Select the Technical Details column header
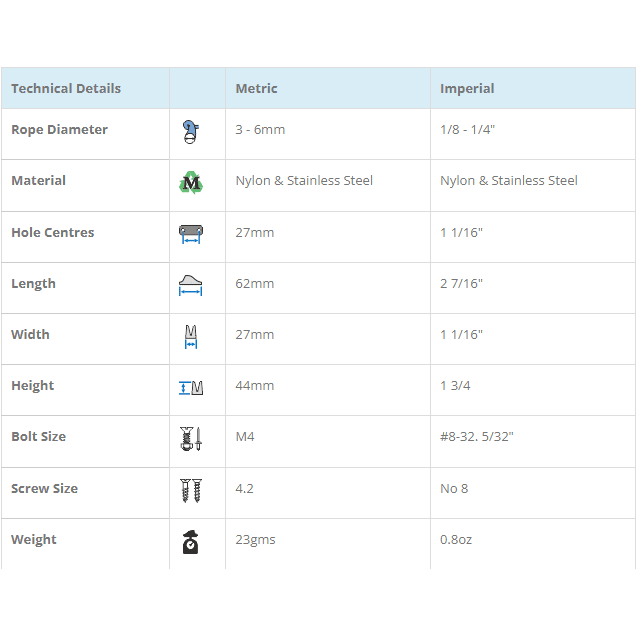This screenshot has height=637, width=637. click(66, 88)
